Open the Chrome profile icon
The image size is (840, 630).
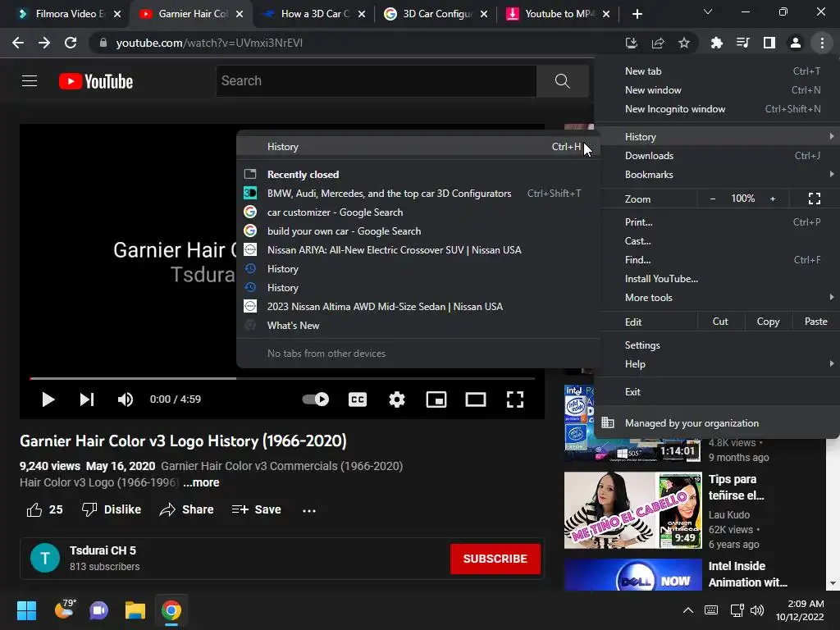coord(796,43)
